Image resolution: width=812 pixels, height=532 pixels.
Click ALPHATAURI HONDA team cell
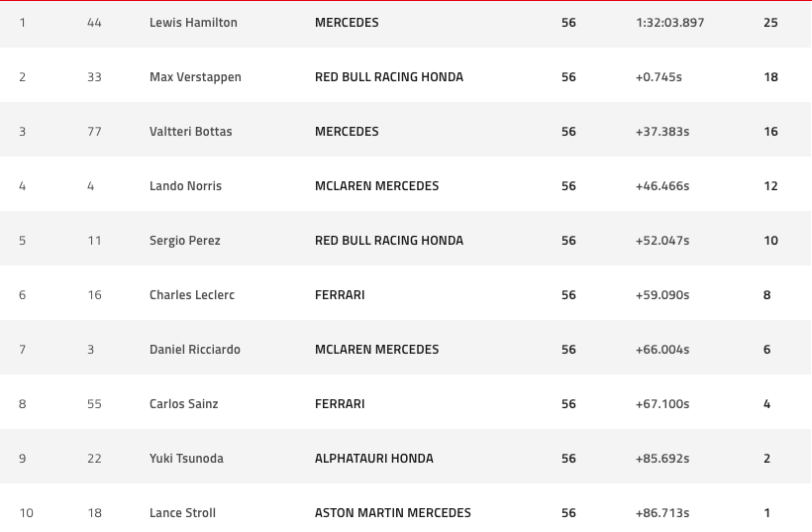(374, 459)
